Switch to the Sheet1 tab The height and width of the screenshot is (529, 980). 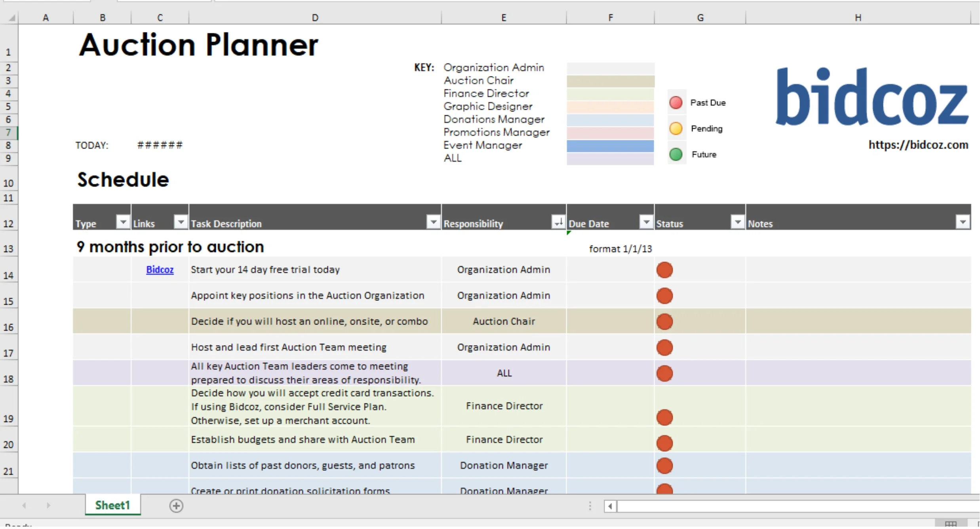point(112,506)
